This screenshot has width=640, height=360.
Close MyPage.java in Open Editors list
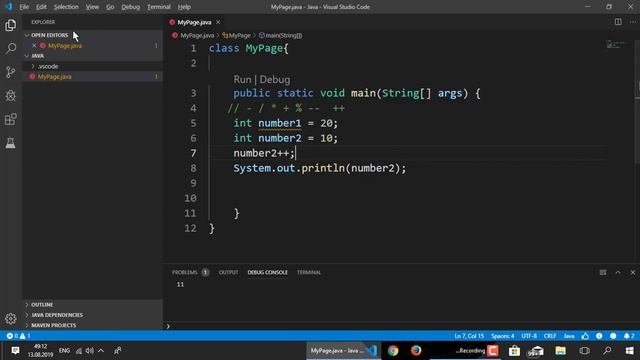tap(34, 46)
